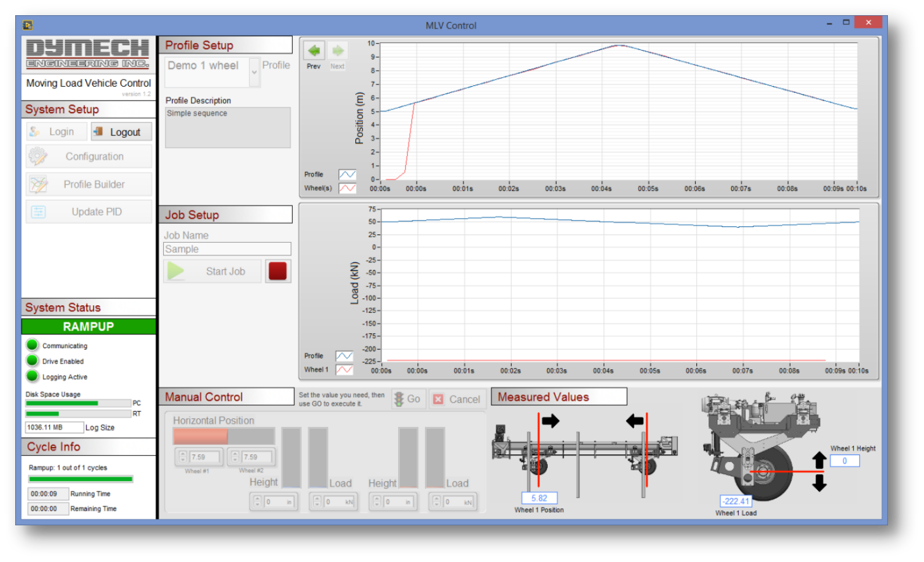Click the Logout door icon
Screen dimensions: 924x562
pyautogui.click(x=100, y=131)
